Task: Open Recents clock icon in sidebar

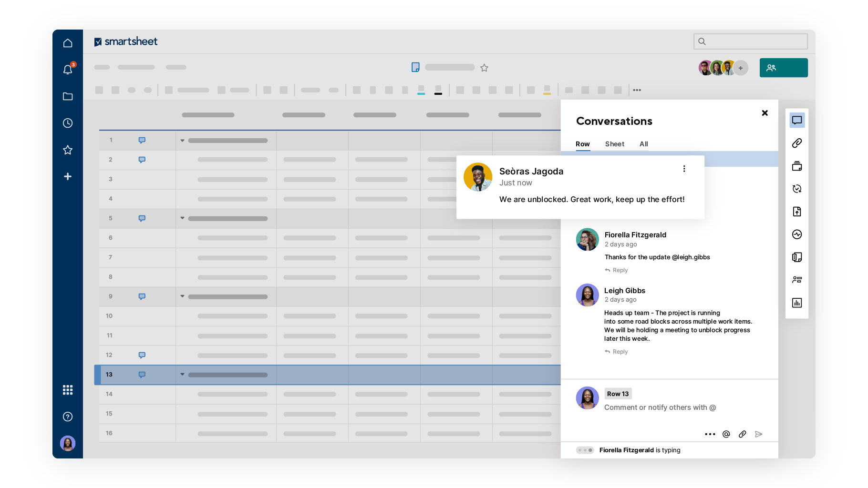Action: 68,123
